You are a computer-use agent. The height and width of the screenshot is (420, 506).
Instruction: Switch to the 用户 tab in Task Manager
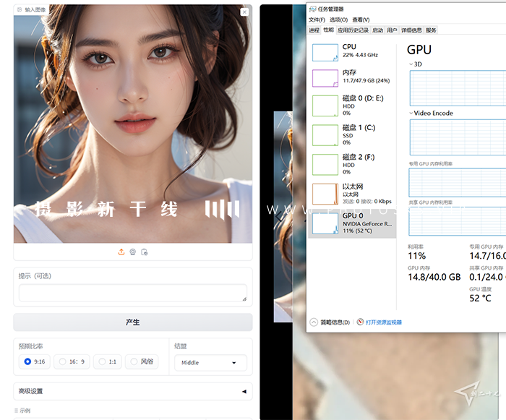[392, 30]
